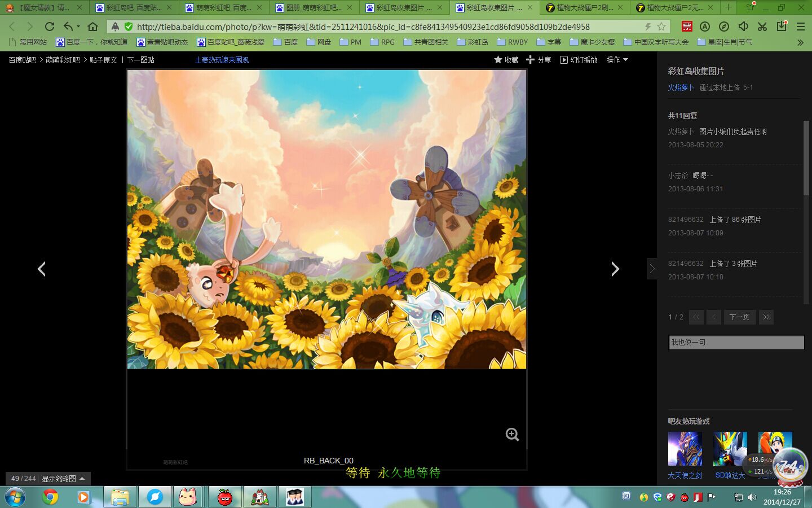Show the next image with right arrow
The image size is (812, 508).
[615, 269]
